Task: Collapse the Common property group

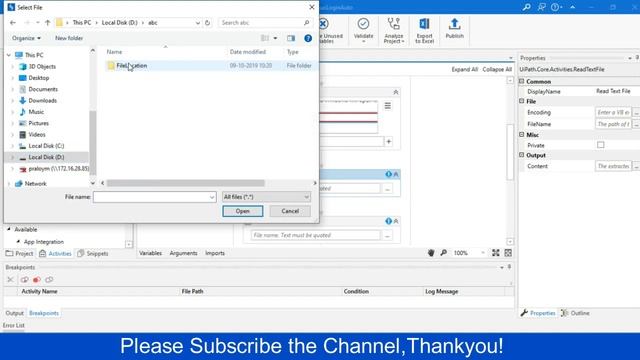Action: click(522, 81)
